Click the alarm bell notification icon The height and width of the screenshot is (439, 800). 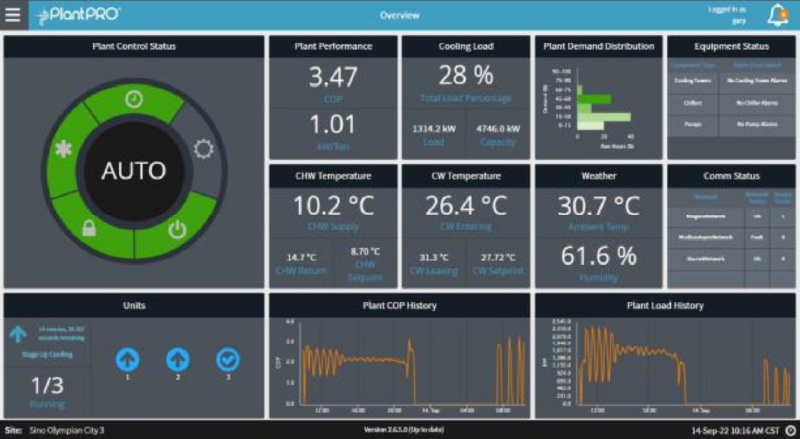pyautogui.click(x=777, y=15)
